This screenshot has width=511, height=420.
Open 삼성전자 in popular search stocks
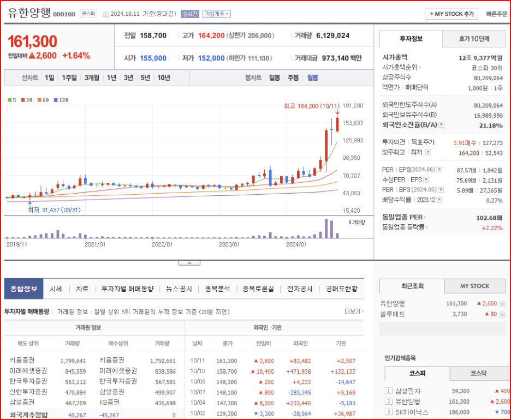pos(408,391)
